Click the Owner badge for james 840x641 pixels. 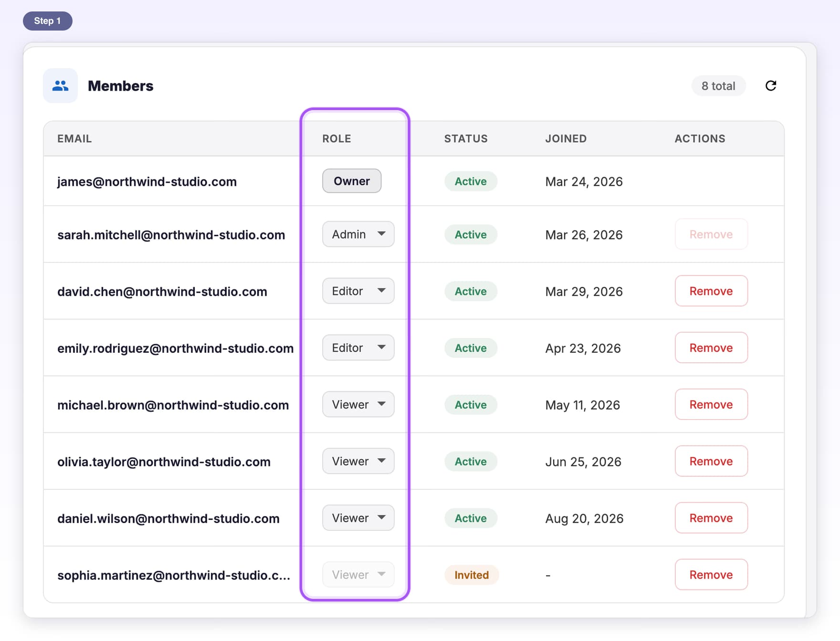coord(352,181)
